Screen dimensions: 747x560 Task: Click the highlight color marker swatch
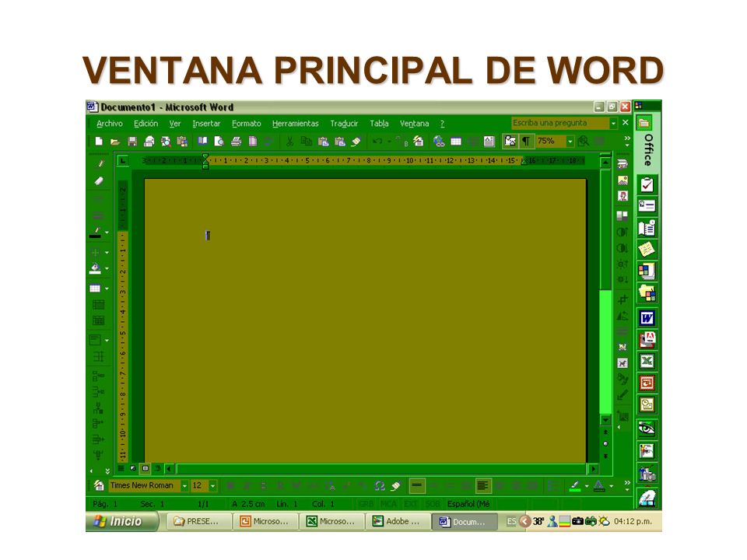575,485
